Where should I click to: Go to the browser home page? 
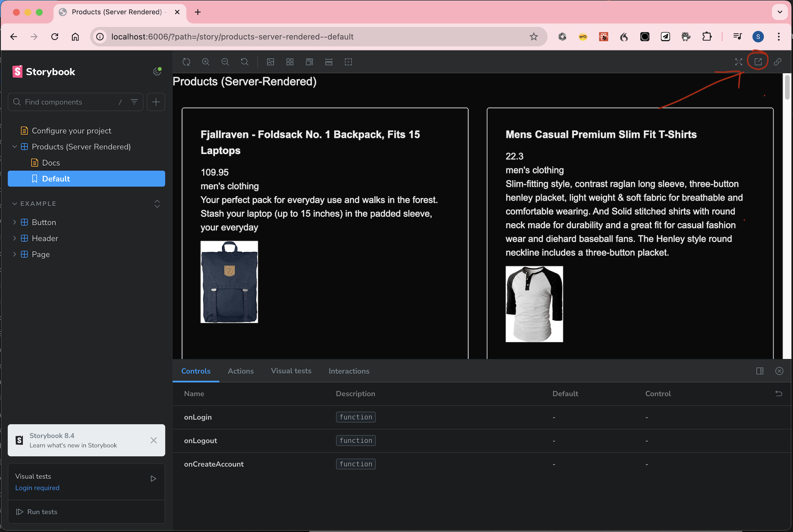pos(75,37)
